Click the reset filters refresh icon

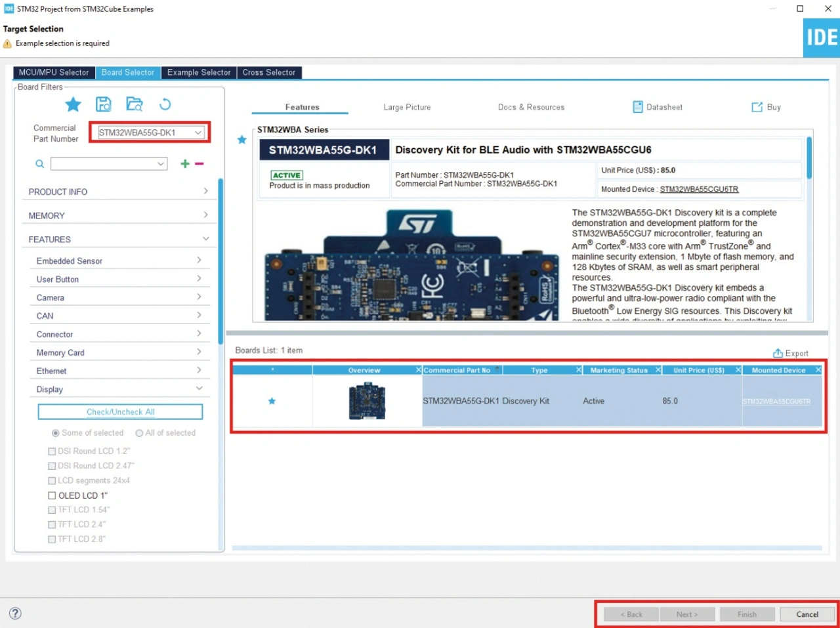(165, 104)
